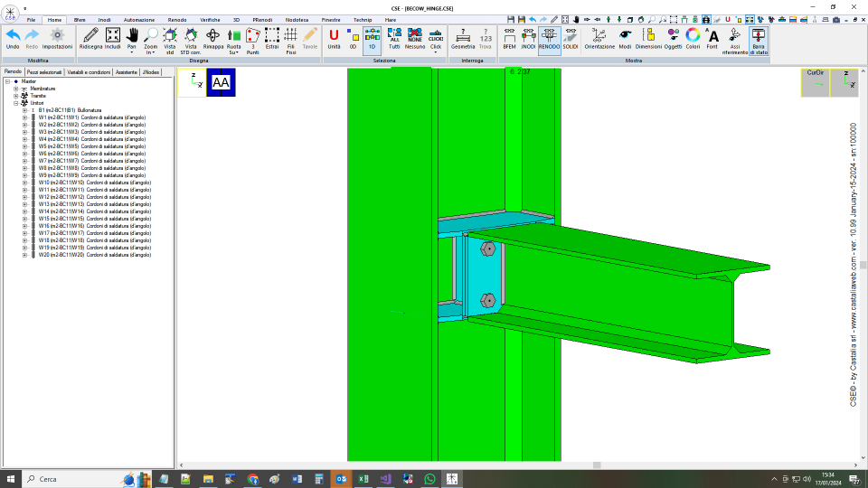Select the 3 Punti tool
The width and height of the screenshot is (868, 488).
252,41
